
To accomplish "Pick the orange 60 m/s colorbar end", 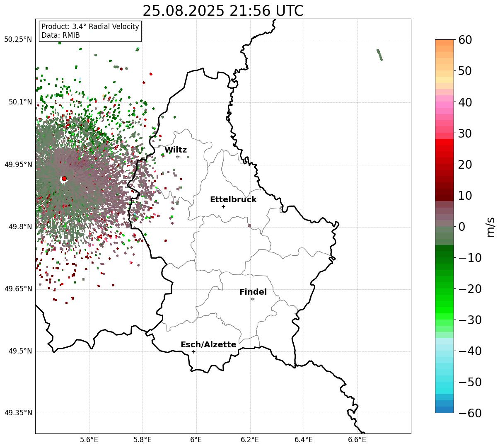I will coord(444,43).
